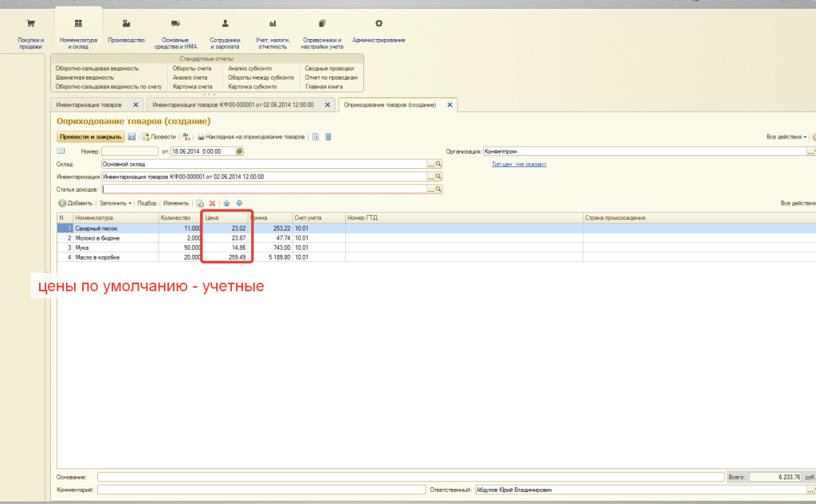Open Анализ субконто report
The height and width of the screenshot is (504, 816).
[249, 68]
